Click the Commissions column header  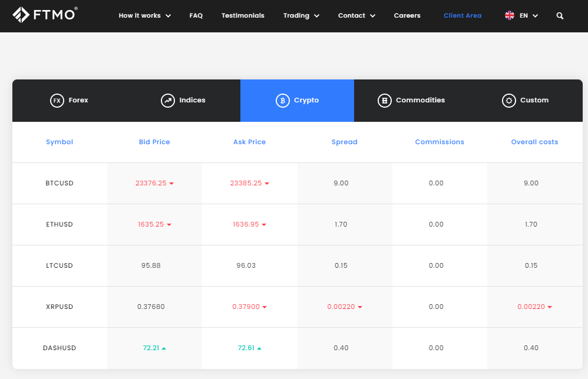(x=440, y=142)
